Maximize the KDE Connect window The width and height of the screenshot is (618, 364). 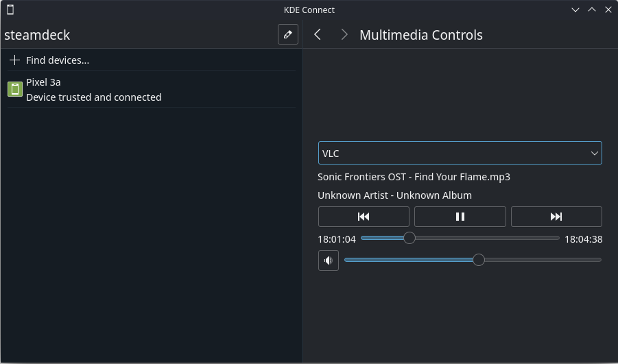point(592,10)
